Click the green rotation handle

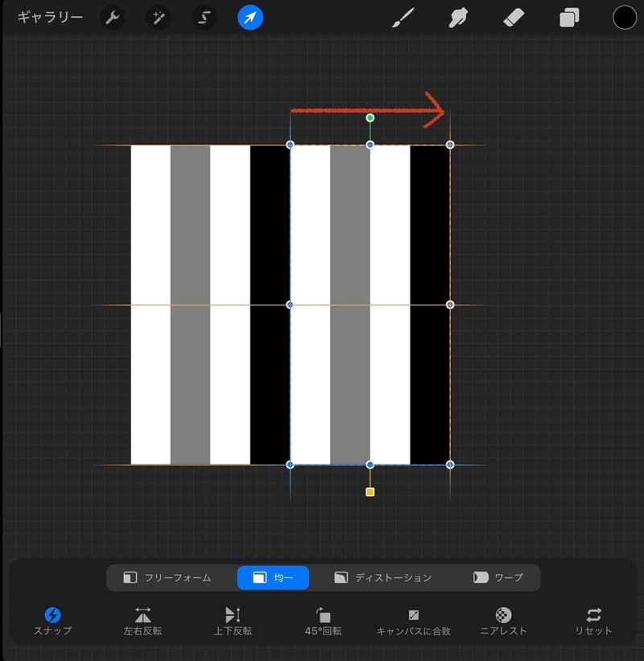[370, 118]
